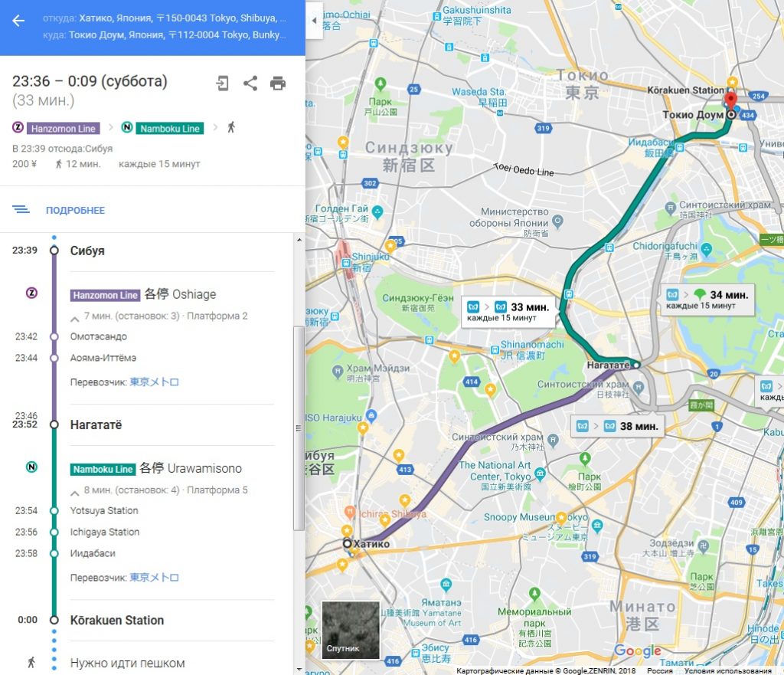Switch to Спутник satellite view thumbnail
Screen dimensions: 784x675
pyautogui.click(x=351, y=630)
